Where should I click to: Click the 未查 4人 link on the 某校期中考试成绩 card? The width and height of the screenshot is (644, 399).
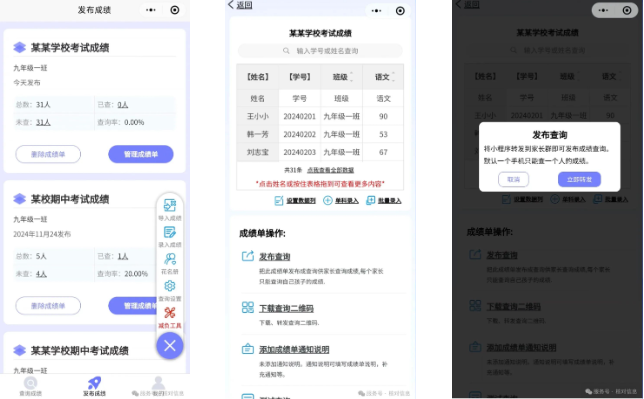pyautogui.click(x=41, y=274)
